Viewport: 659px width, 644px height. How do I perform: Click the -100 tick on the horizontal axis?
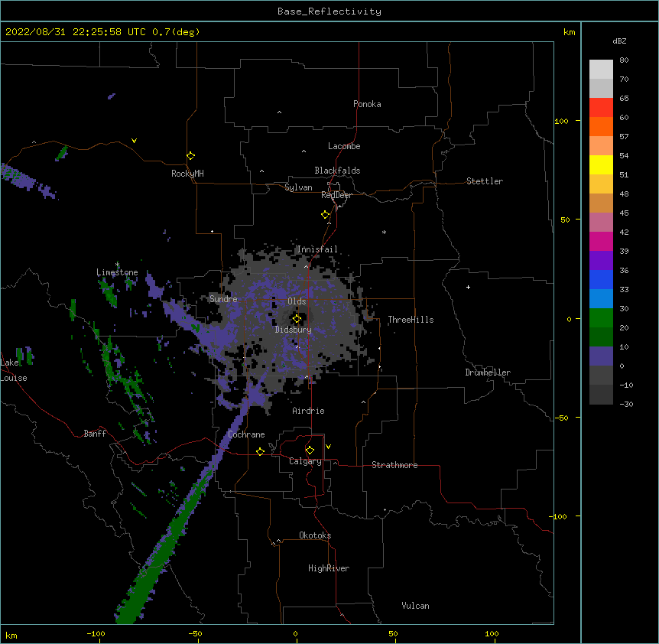[96, 634]
